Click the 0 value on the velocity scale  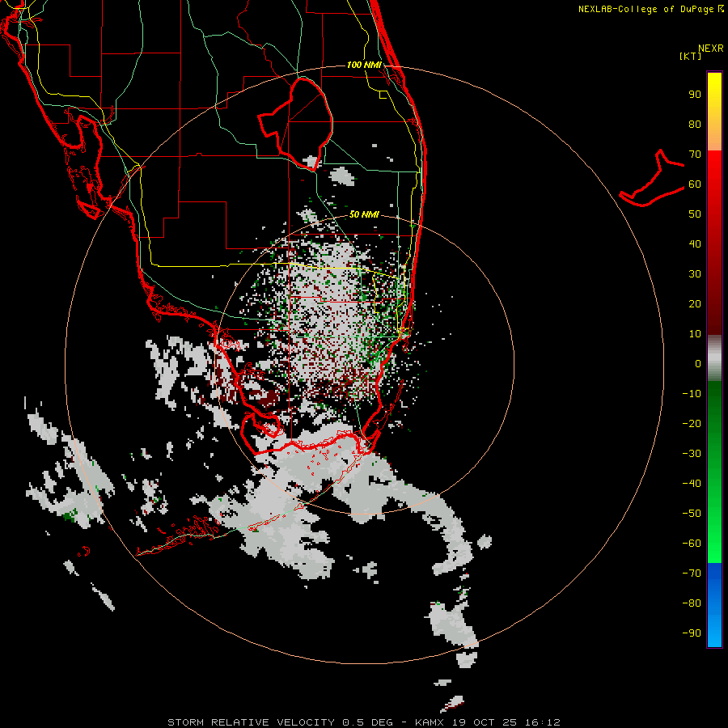click(x=698, y=364)
